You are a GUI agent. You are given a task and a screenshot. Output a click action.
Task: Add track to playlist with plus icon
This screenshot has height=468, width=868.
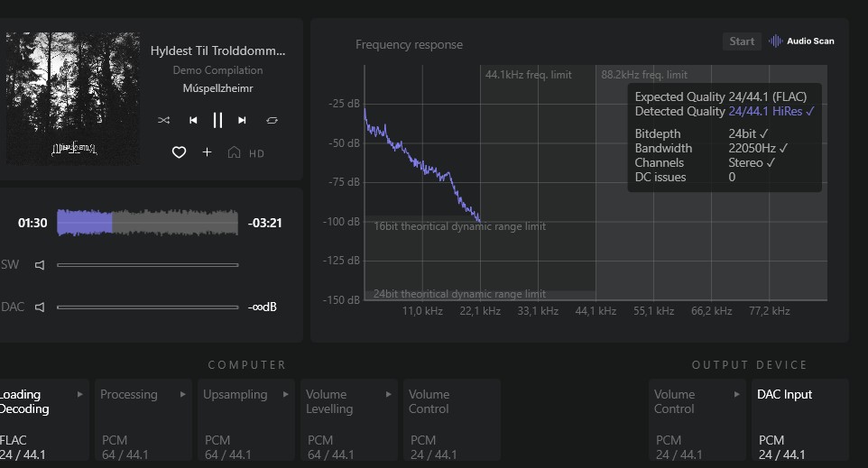207,152
